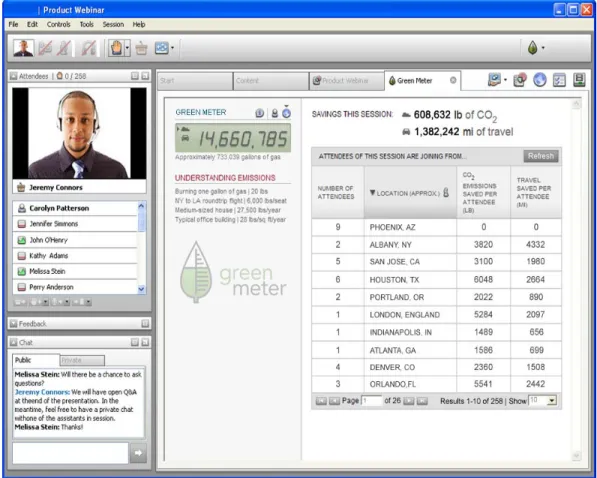
Task: Go to the last results page
Action: click(x=422, y=401)
